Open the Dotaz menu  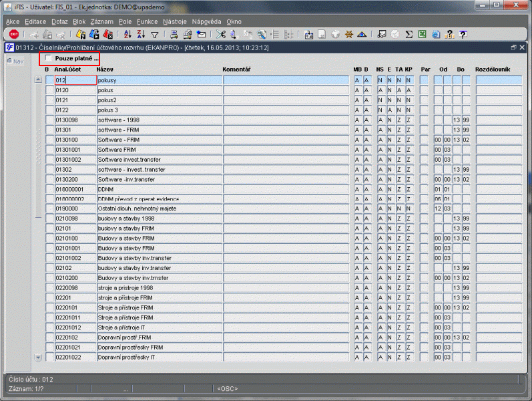point(59,22)
